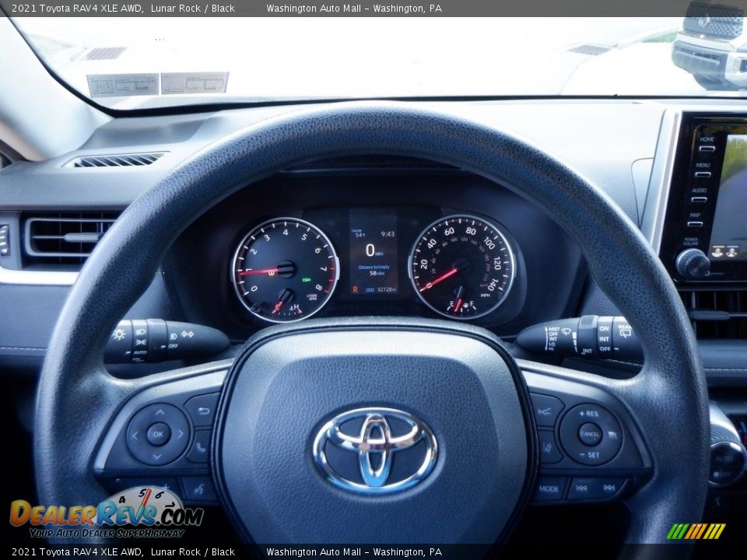Tap the up arrow on steering wheel pad

(x=160, y=413)
